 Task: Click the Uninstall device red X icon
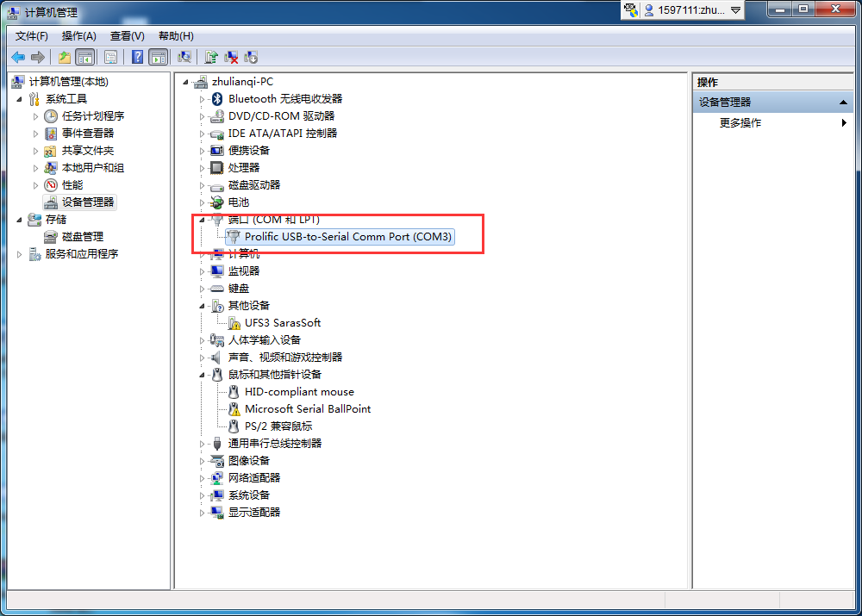[x=231, y=57]
